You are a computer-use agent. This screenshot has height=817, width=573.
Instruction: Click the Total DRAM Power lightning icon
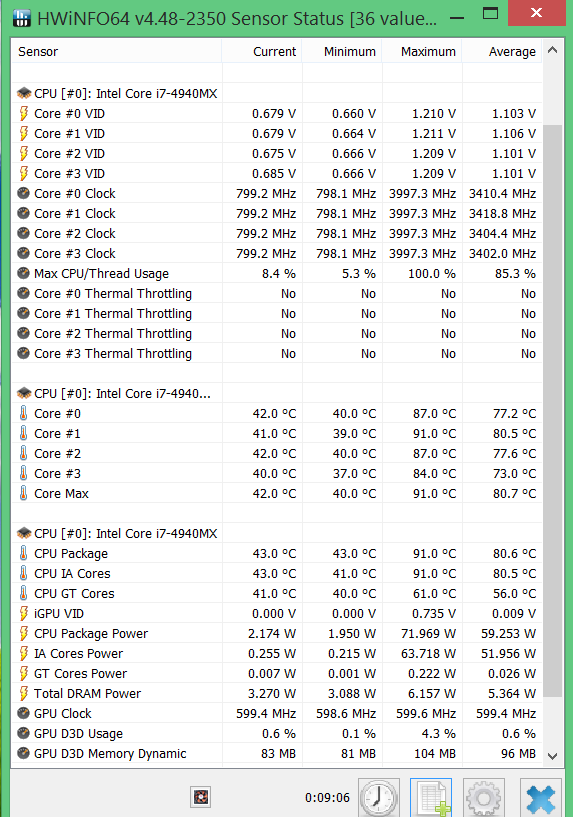[x=23, y=694]
